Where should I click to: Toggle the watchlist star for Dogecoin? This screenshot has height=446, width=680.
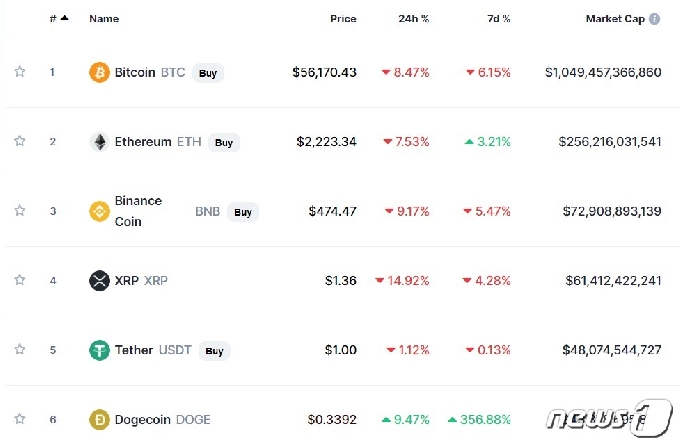[x=19, y=420]
